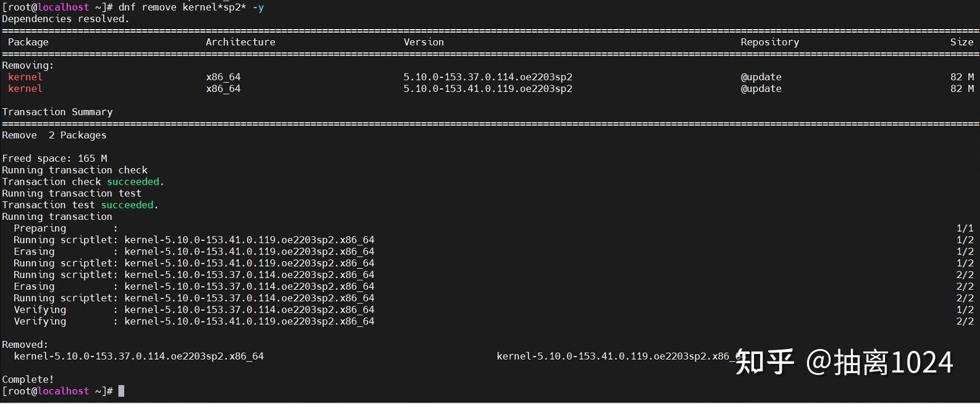Select the version 5.10.0-153.41.0.119.oe2203sp2 table entry

tap(488, 89)
